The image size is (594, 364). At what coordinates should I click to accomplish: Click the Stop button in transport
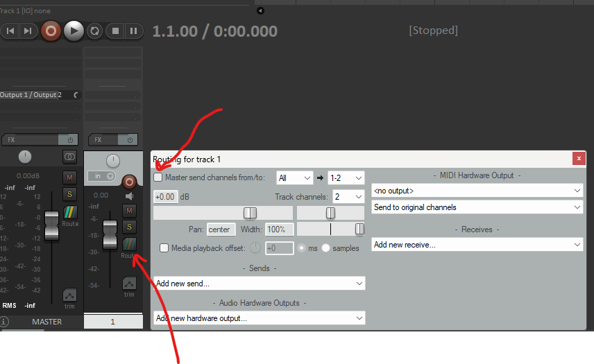[115, 31]
